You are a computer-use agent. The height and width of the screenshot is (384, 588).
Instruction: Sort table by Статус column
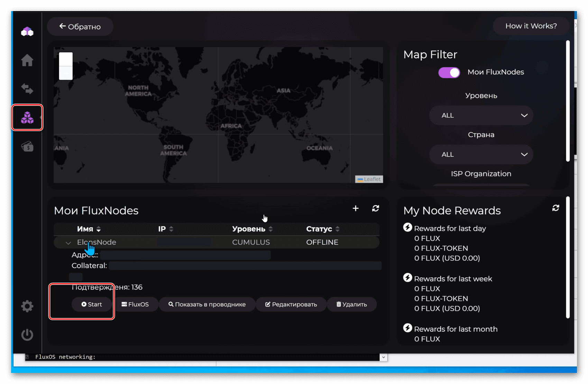coord(323,229)
